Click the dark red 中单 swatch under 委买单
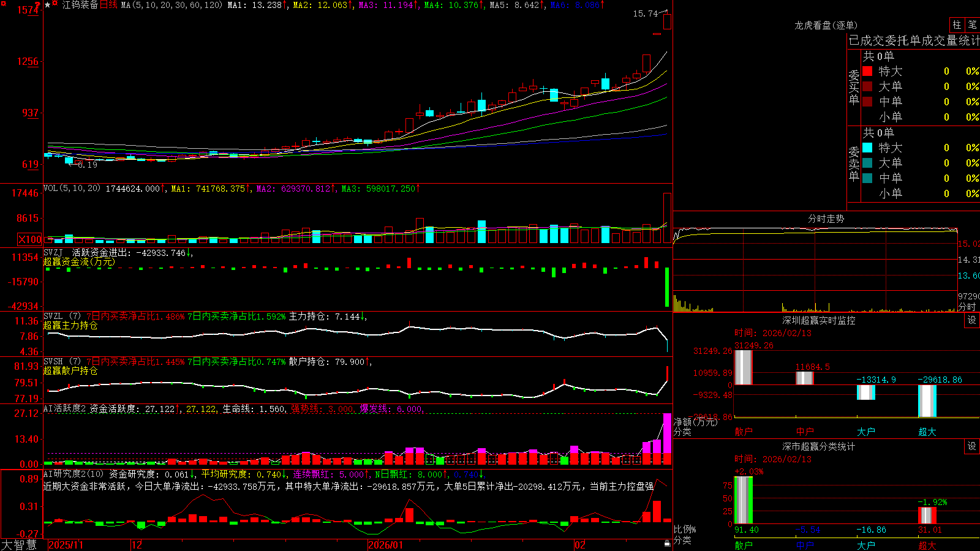The width and height of the screenshot is (980, 551). [x=867, y=102]
